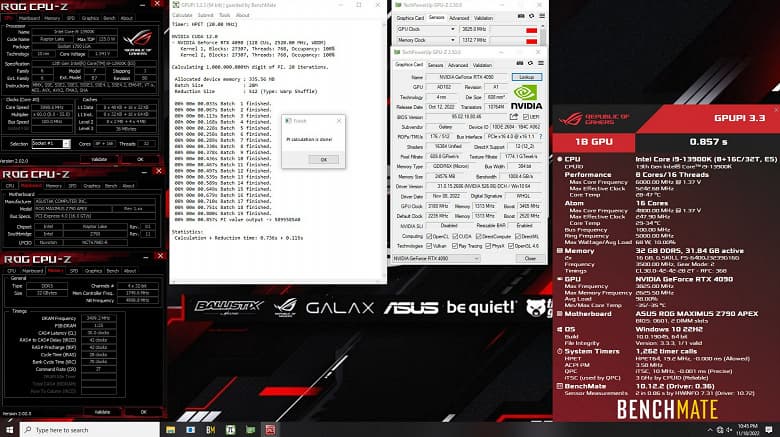The height and width of the screenshot is (437, 780).
Task: Click OK in CPU-Z Processor window
Action: coord(140,159)
